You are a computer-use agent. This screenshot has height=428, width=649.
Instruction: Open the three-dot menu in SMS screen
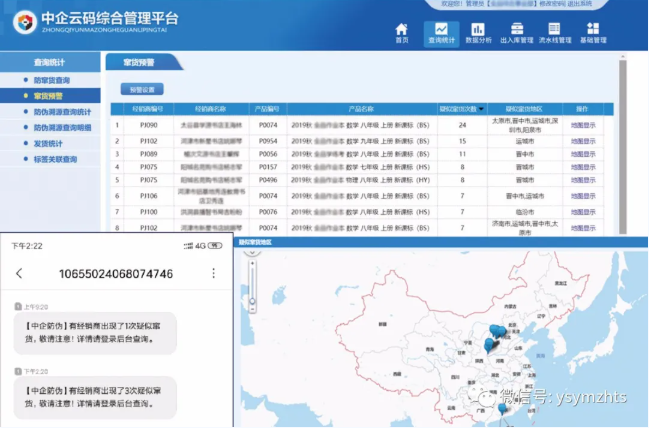214,273
